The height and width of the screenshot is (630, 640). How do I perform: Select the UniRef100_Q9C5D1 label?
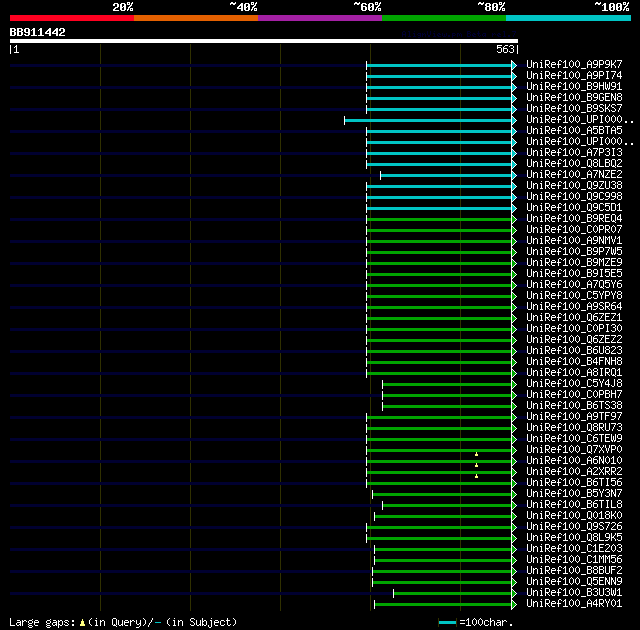point(574,208)
